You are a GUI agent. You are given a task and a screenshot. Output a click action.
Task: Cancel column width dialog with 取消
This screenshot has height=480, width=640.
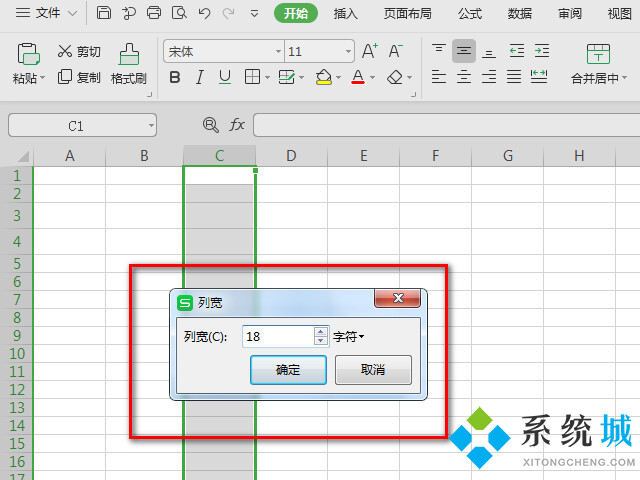pyautogui.click(x=373, y=370)
